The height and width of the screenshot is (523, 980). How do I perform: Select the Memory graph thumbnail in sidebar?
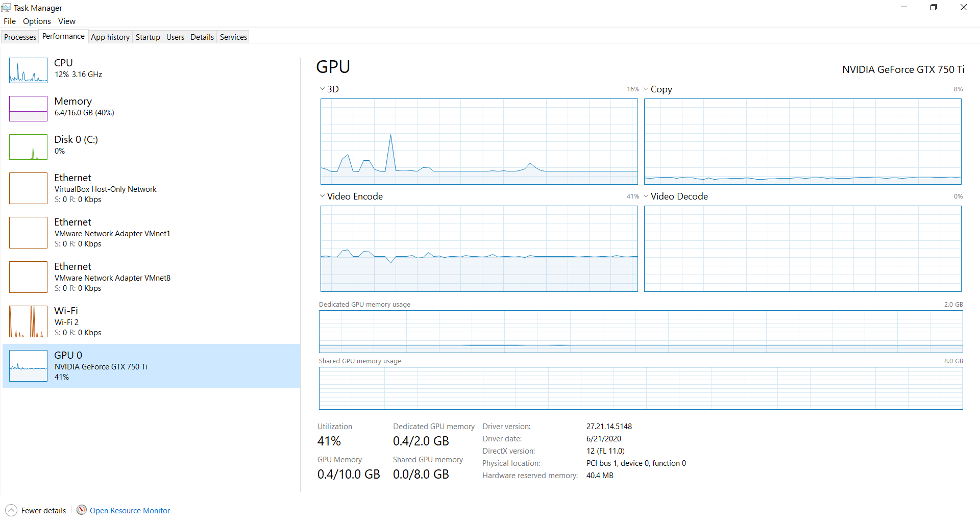[28, 109]
